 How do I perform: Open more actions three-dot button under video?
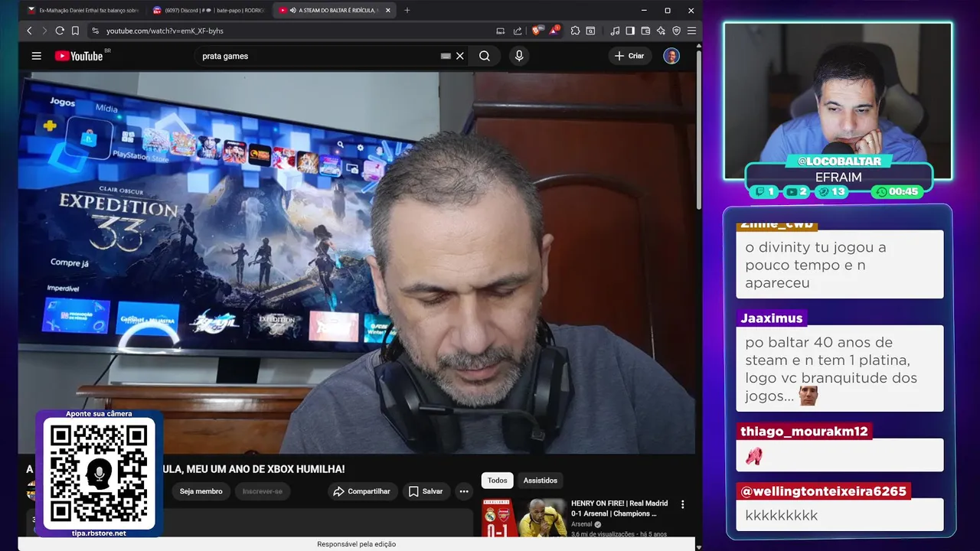click(x=464, y=491)
